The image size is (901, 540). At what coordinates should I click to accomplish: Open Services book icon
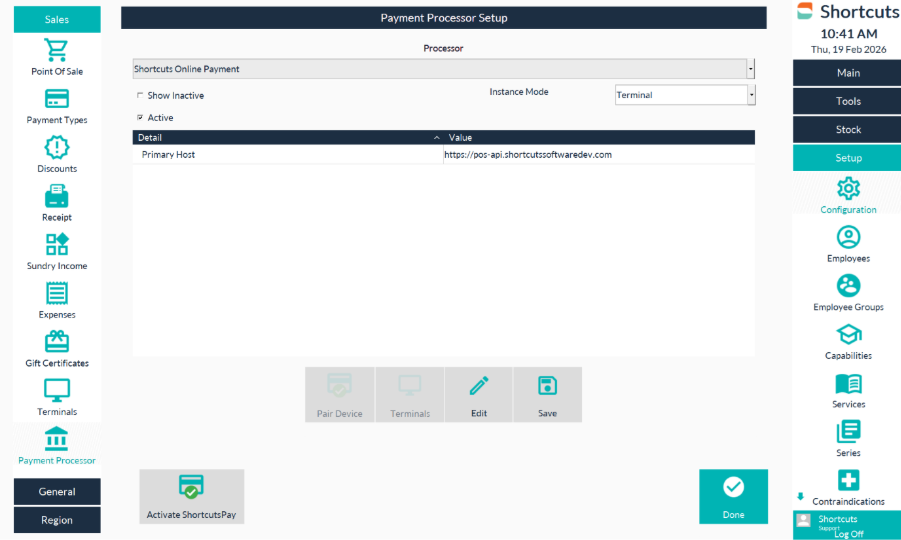[848, 384]
